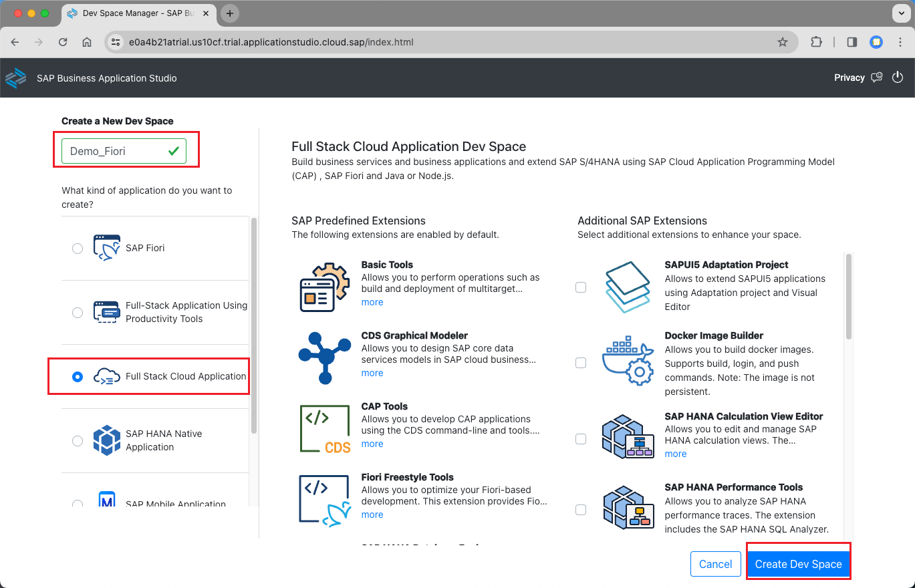
Task: Choose the SAP HANA Native Application option
Action: (x=78, y=441)
